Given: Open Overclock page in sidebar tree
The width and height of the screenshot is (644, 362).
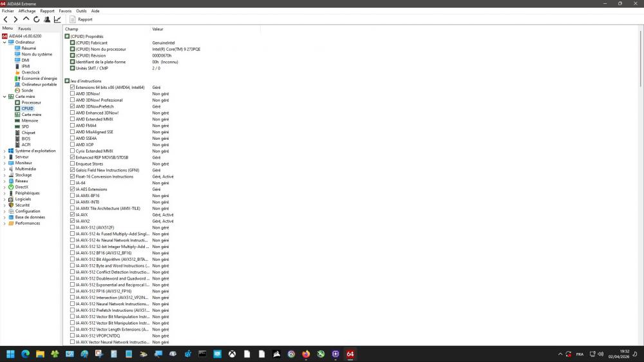Looking at the screenshot, I should 30,72.
